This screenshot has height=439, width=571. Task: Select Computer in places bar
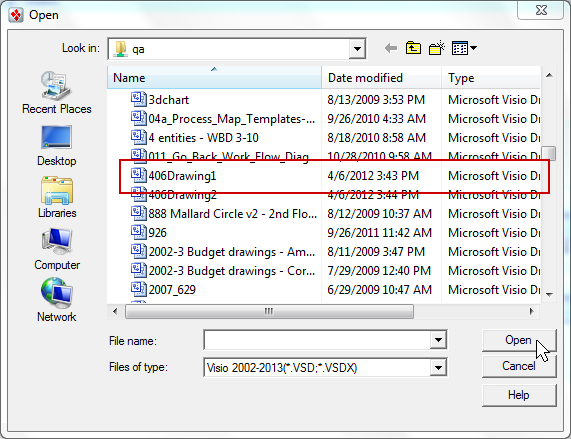coord(57,249)
